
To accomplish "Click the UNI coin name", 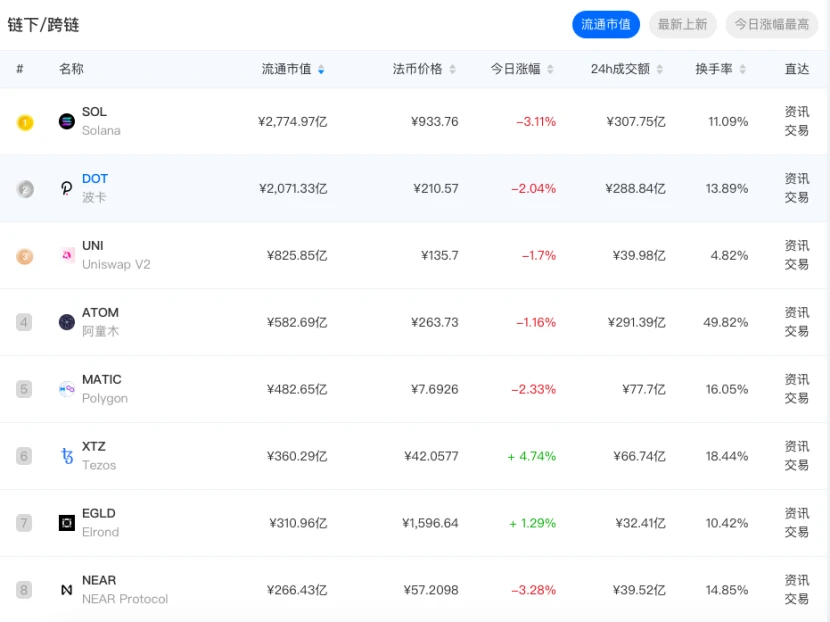I will [93, 246].
